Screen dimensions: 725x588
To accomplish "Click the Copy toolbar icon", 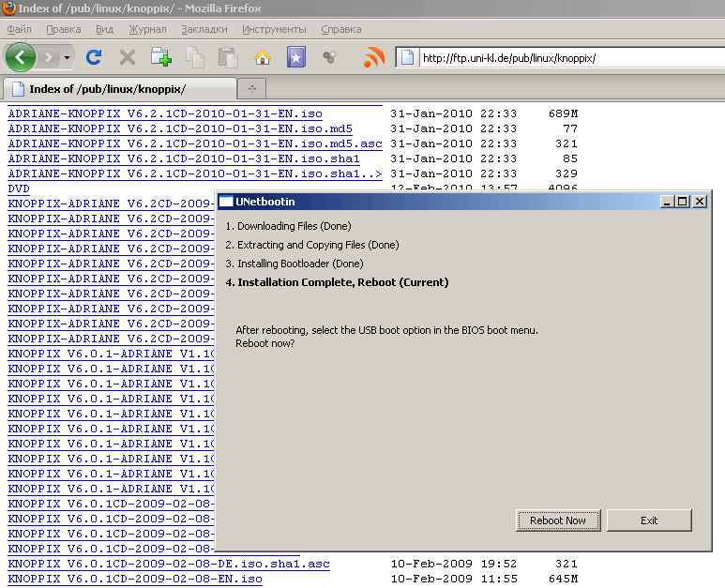I will coord(195,58).
